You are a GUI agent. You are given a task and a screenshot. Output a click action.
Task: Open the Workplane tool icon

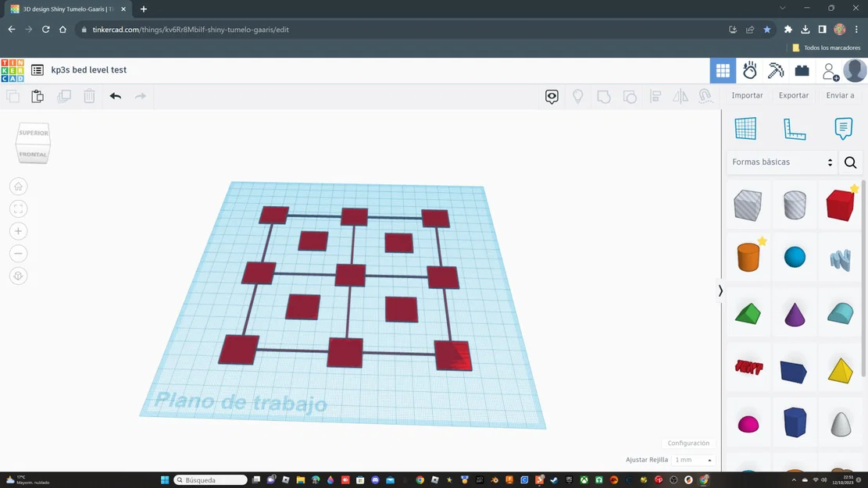click(x=745, y=128)
